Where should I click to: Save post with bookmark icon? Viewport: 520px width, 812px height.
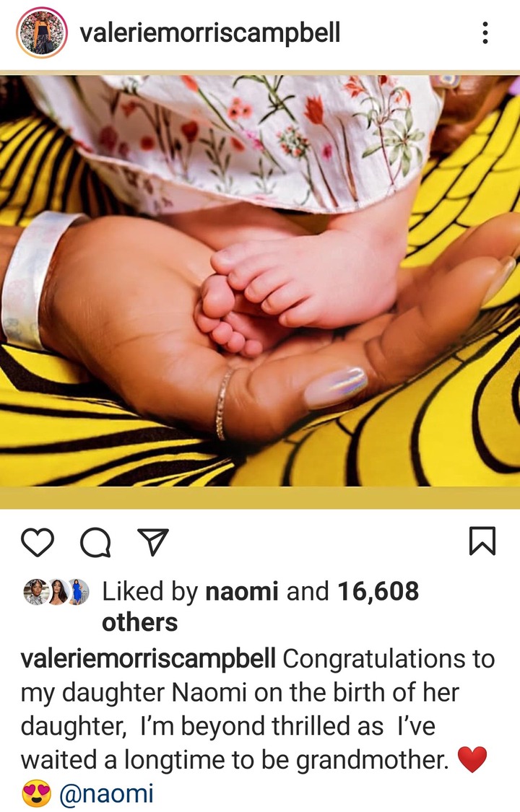pyautogui.click(x=482, y=541)
